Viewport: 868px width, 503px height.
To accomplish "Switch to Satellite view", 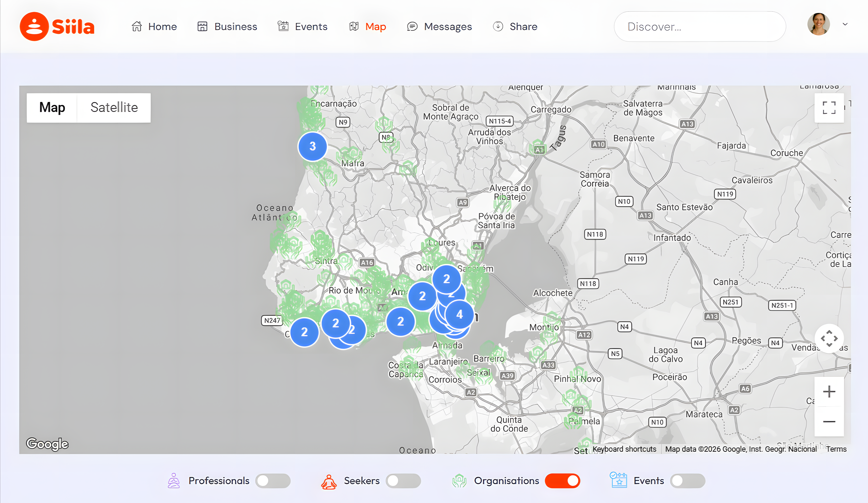I will 114,107.
